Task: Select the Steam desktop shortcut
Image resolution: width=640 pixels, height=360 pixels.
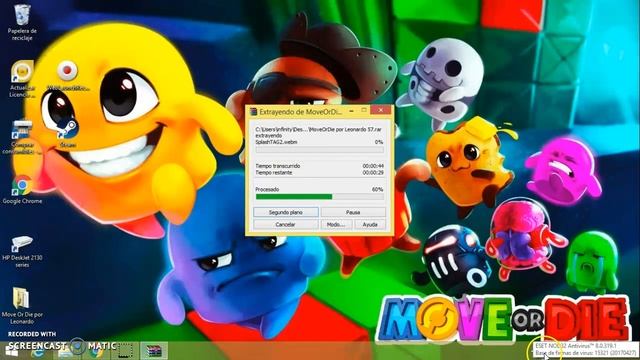Action: coord(67,134)
